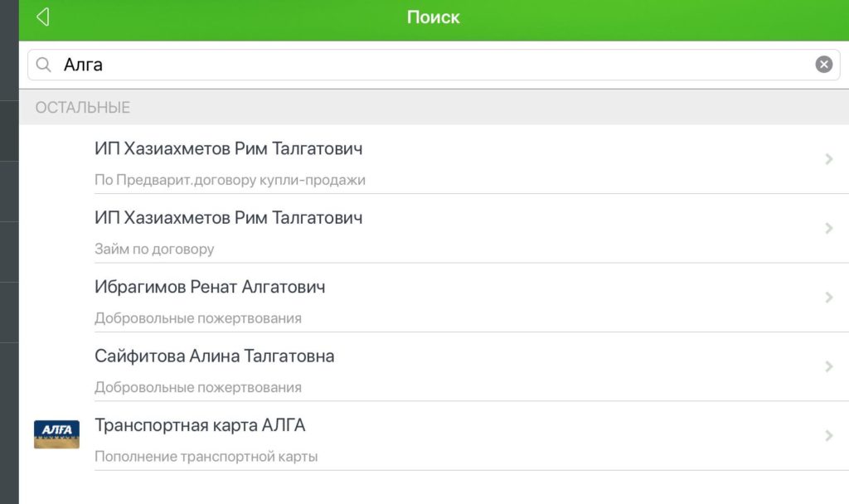Click the "Займ по договору" subtitle text
This screenshot has width=849, height=504.
pos(154,249)
